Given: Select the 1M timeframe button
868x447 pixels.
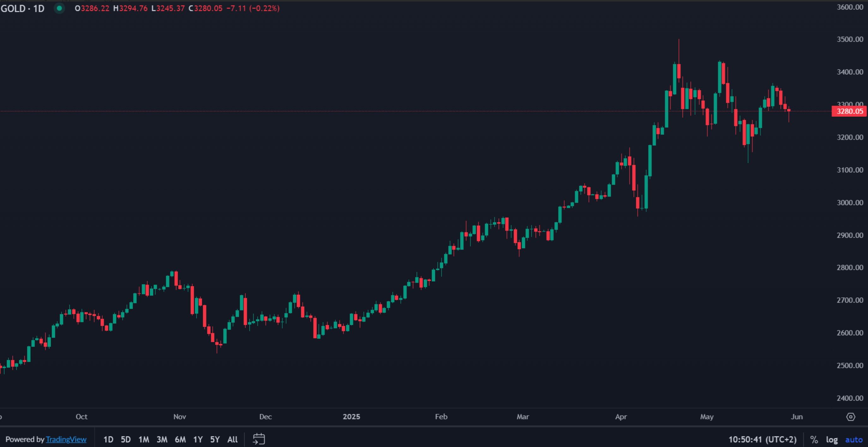Looking at the screenshot, I should [144, 439].
